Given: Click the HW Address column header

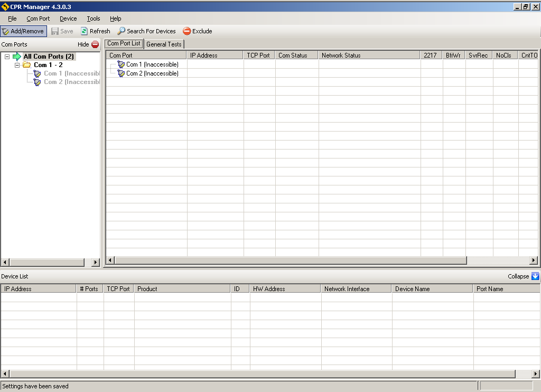Looking at the screenshot, I should click(x=285, y=289).
